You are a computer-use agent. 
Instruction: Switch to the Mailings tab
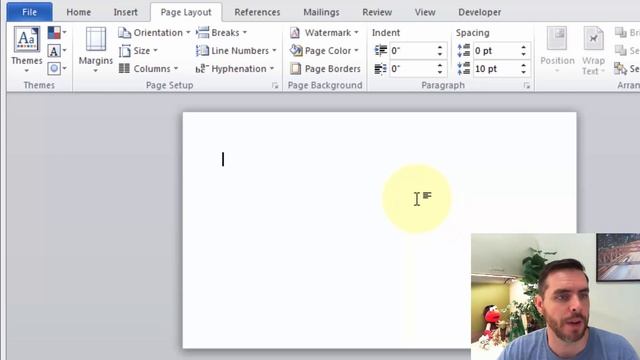pos(321,12)
